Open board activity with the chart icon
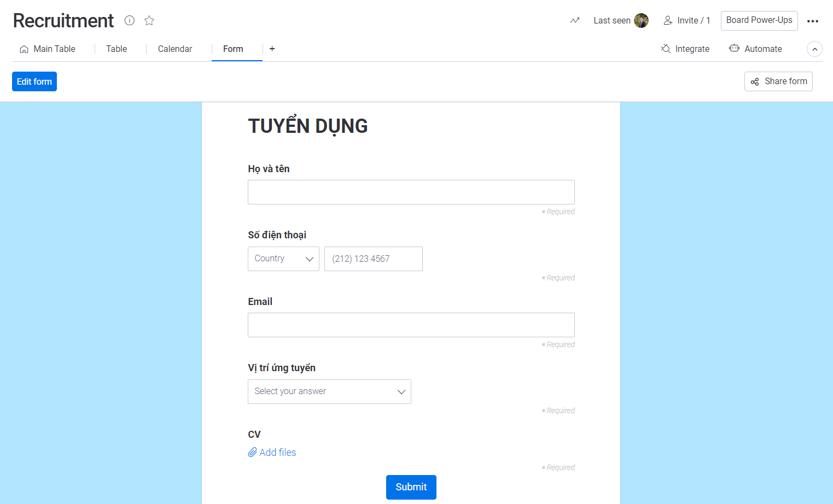 574,20
